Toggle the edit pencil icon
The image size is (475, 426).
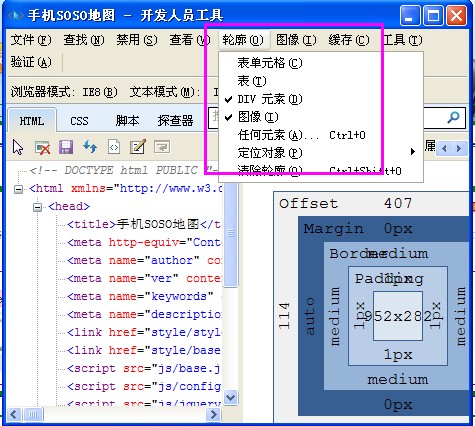(x=138, y=147)
